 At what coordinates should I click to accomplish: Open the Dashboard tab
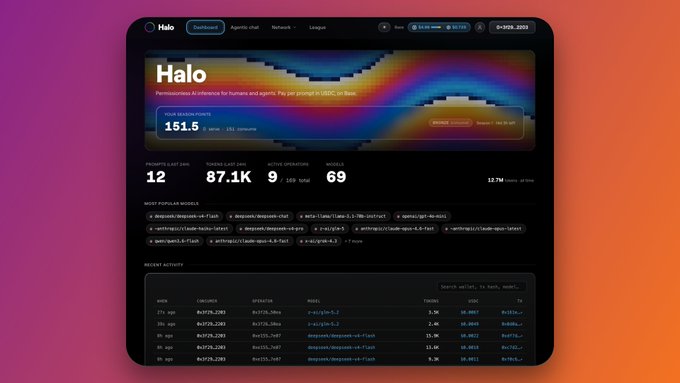[x=206, y=27]
